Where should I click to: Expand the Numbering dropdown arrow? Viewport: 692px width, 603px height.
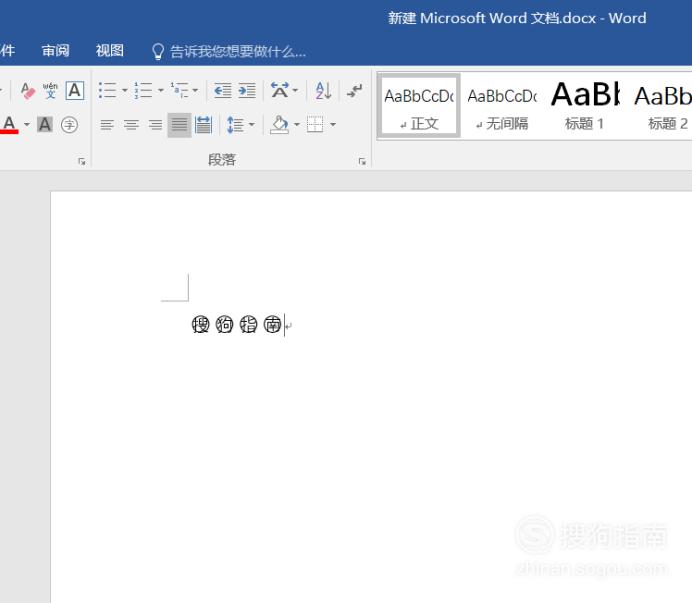pos(161,90)
